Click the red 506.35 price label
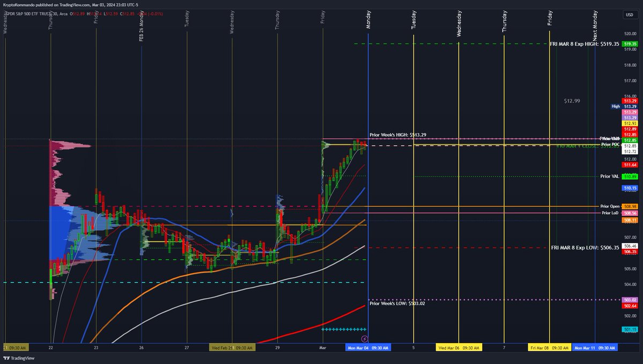 tap(630, 252)
